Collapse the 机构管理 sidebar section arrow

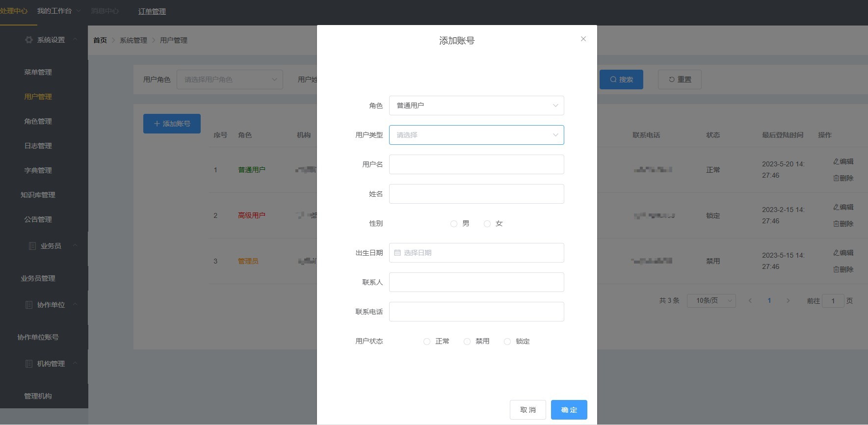[75, 363]
